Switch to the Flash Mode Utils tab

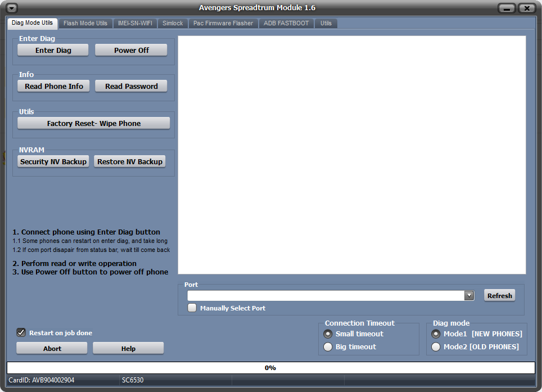[x=85, y=23]
